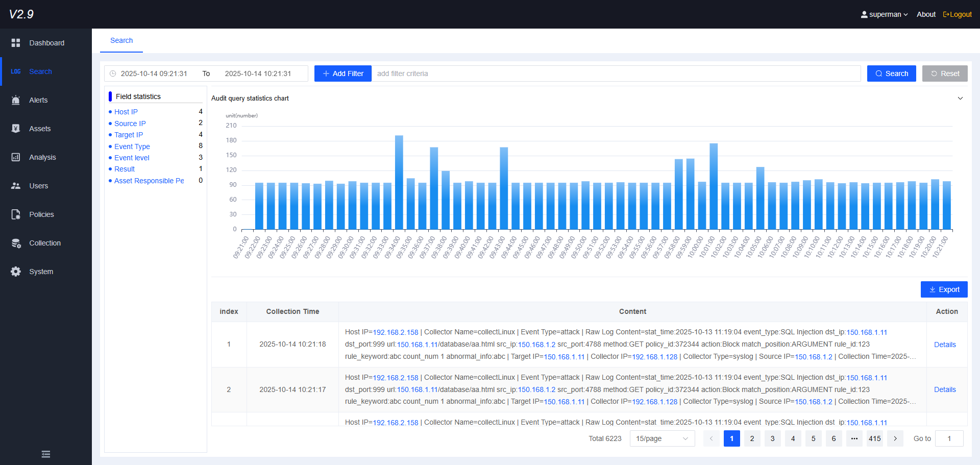Click the Add Filter button
Image resolution: width=980 pixels, height=465 pixels.
343,74
